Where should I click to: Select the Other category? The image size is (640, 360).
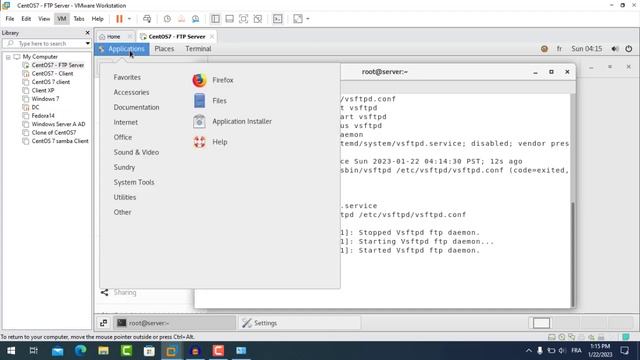click(x=122, y=212)
